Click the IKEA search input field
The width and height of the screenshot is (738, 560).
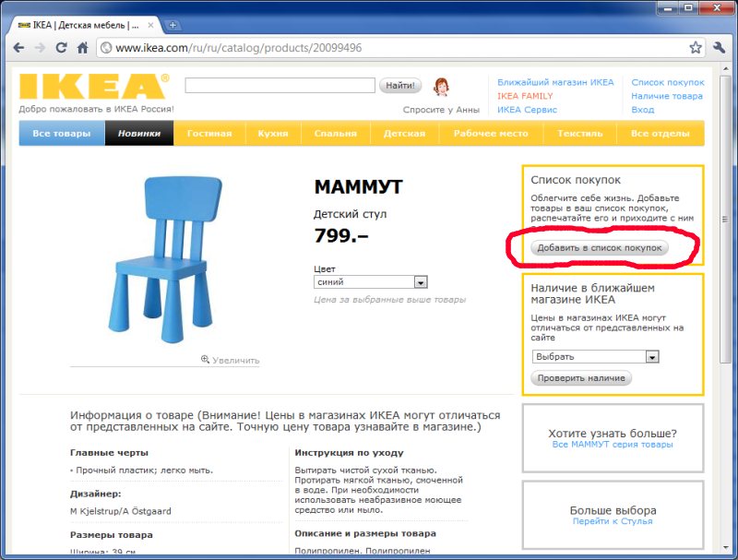click(x=280, y=86)
